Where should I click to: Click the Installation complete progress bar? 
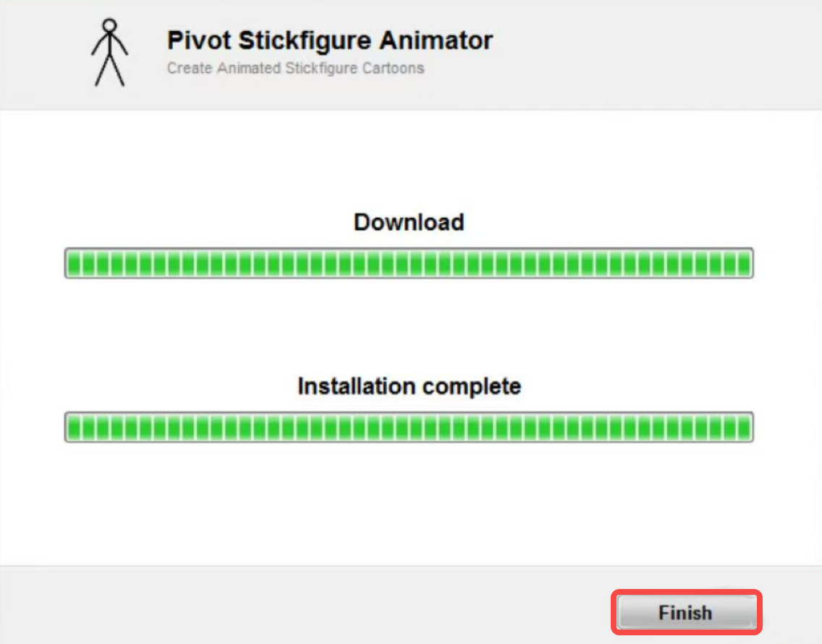point(410,428)
